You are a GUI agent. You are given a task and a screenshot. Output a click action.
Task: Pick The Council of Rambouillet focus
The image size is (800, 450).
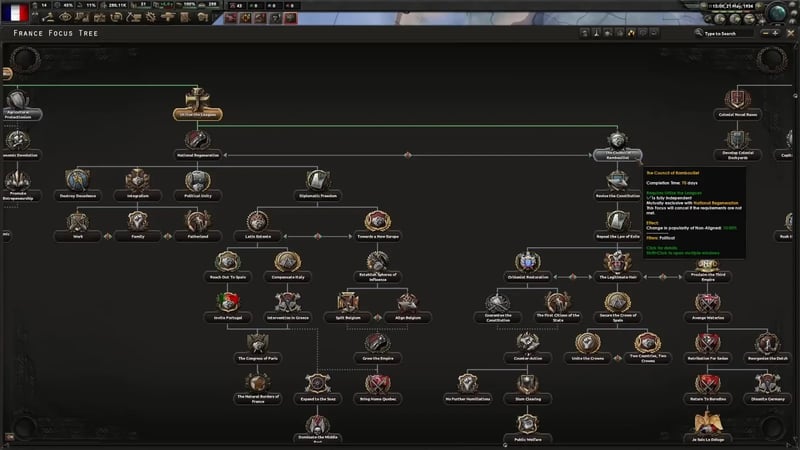click(x=617, y=147)
